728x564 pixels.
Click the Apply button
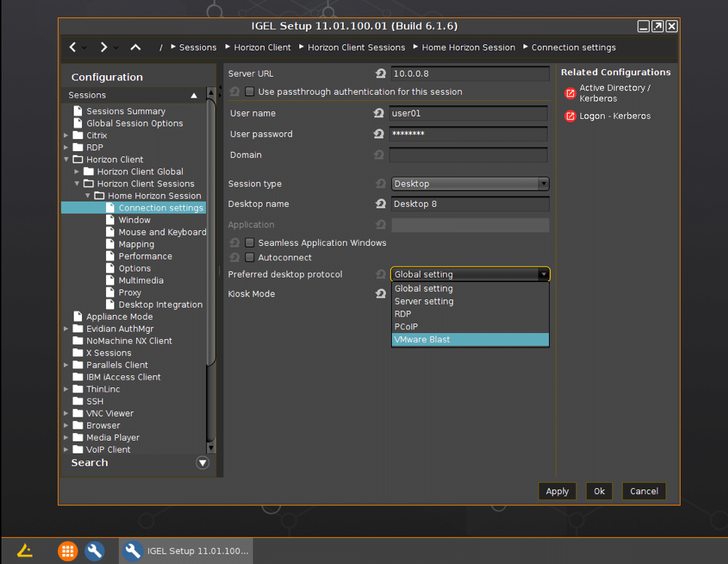[x=557, y=491]
